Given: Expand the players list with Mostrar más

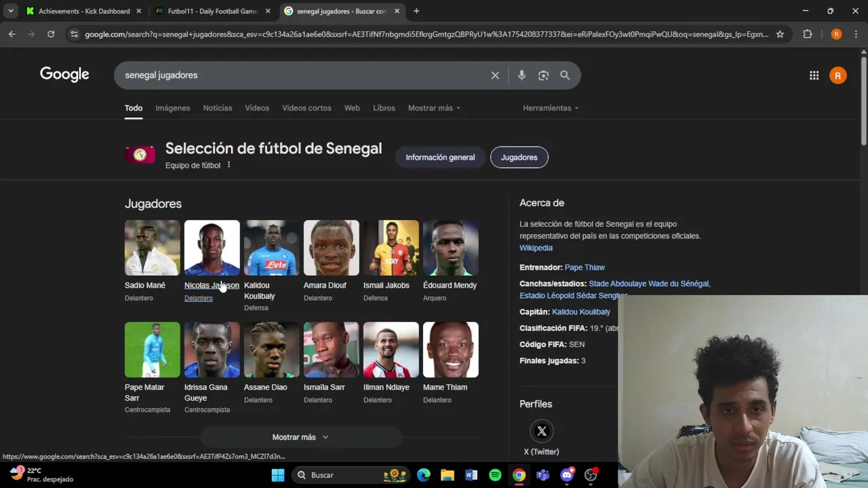Looking at the screenshot, I should (x=300, y=437).
